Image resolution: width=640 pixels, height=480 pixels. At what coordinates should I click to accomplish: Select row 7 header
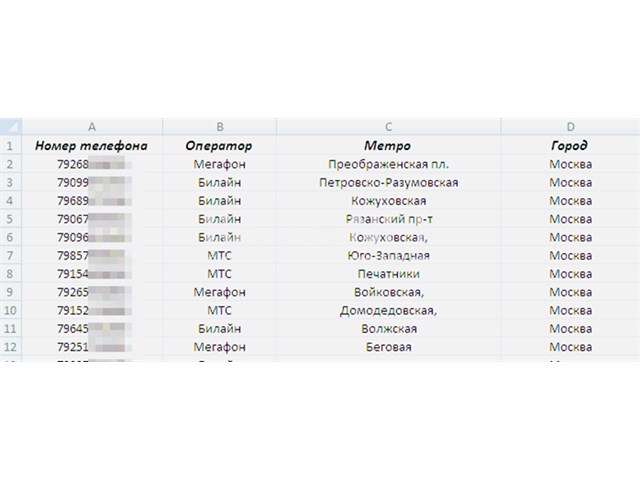pyautogui.click(x=11, y=256)
